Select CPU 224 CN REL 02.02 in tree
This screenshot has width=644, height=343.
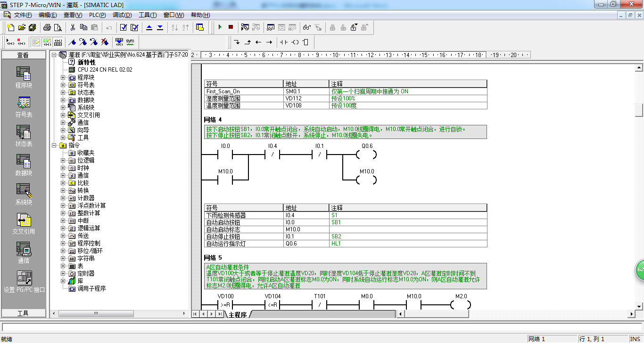click(105, 70)
